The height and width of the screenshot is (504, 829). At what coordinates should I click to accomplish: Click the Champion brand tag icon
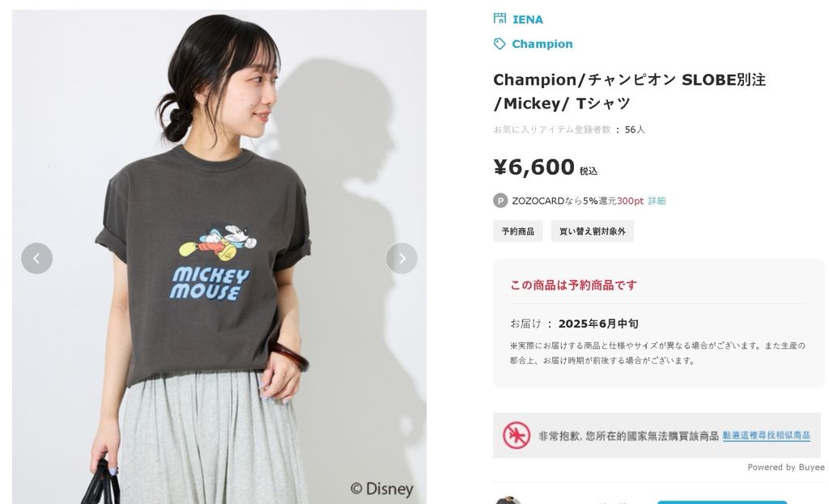click(500, 44)
